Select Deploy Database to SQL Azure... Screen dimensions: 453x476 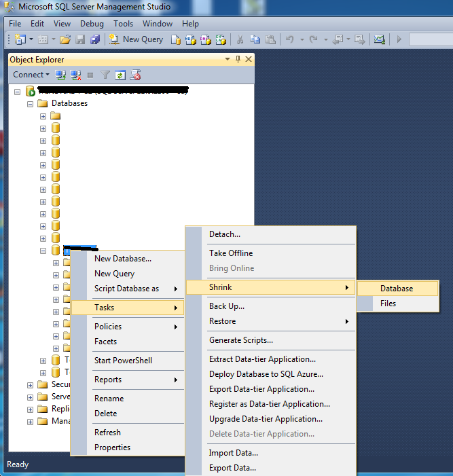pyautogui.click(x=270, y=374)
